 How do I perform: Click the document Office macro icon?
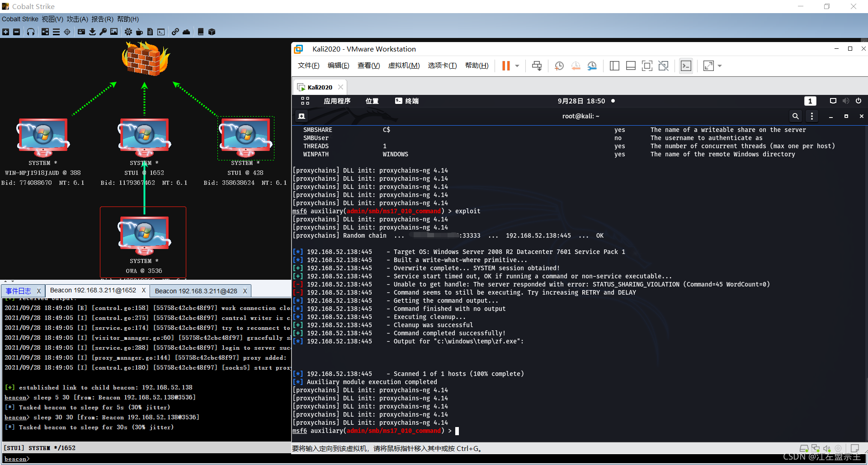point(150,32)
